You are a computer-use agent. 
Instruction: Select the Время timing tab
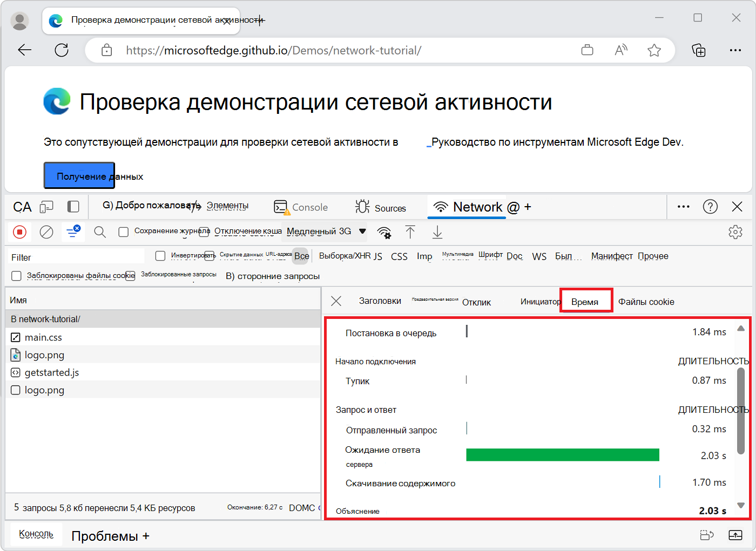[585, 302]
